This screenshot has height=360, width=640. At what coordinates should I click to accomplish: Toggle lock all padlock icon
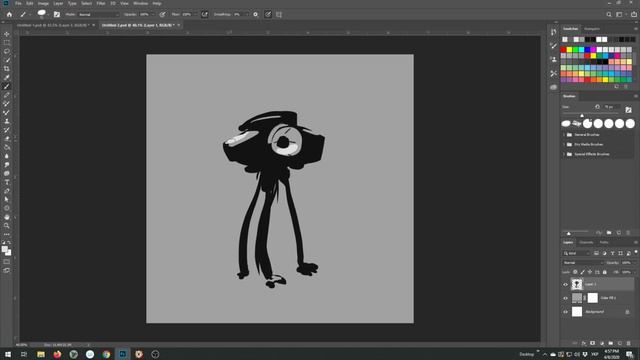point(604,272)
